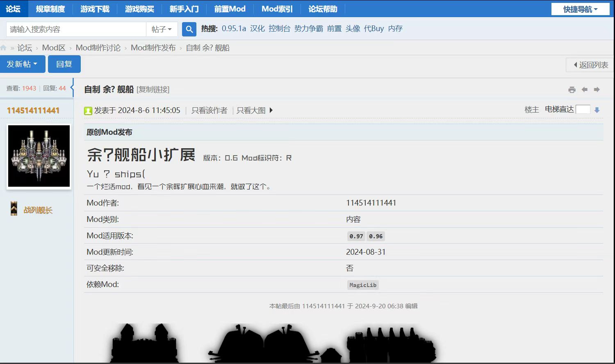The height and width of the screenshot is (364, 615).
Task: Click the author's ship avatar thumbnail
Action: pos(39,156)
